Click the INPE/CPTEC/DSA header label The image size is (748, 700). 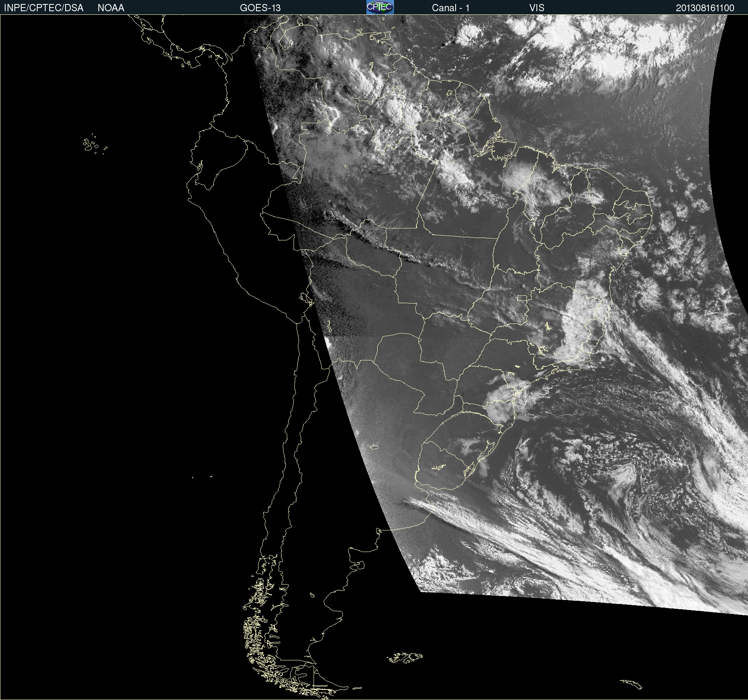point(44,8)
